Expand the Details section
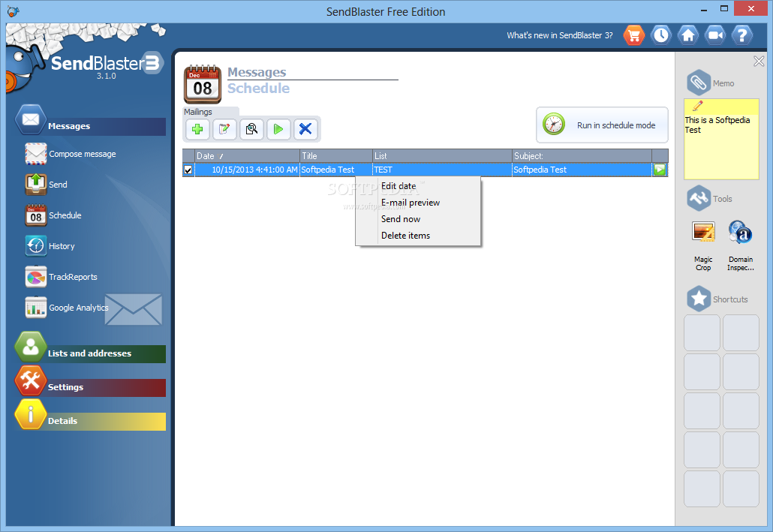 pyautogui.click(x=91, y=421)
